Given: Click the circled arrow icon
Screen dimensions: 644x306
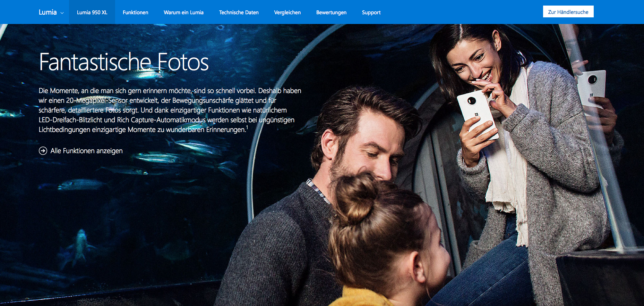Looking at the screenshot, I should [43, 151].
